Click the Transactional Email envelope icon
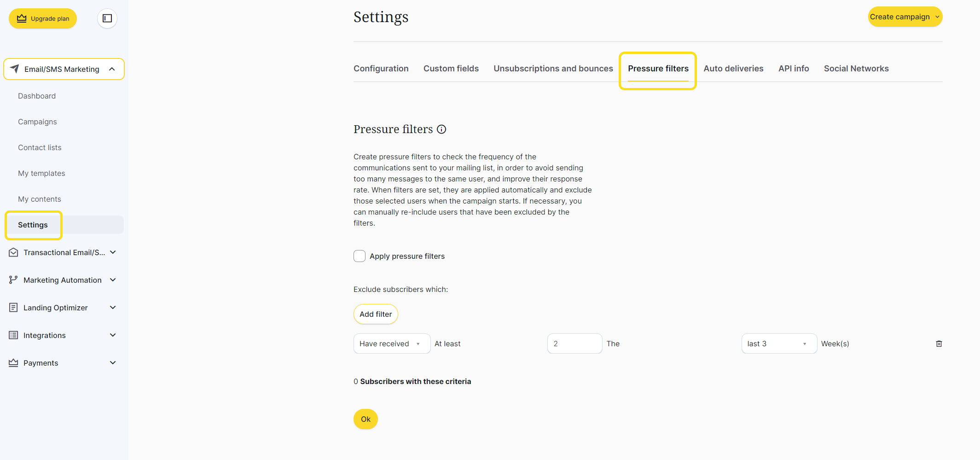Image resolution: width=980 pixels, height=460 pixels. pos(13,252)
